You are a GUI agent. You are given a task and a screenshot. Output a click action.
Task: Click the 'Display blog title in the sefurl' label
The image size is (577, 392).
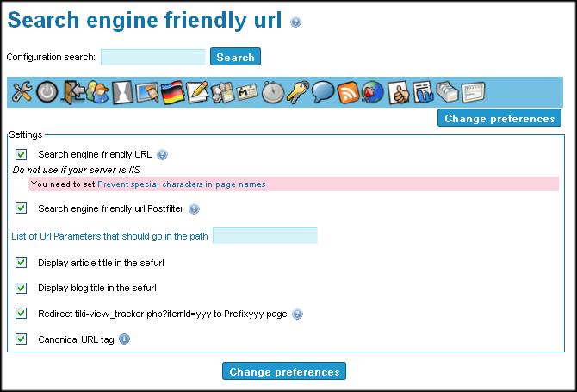[x=97, y=288]
